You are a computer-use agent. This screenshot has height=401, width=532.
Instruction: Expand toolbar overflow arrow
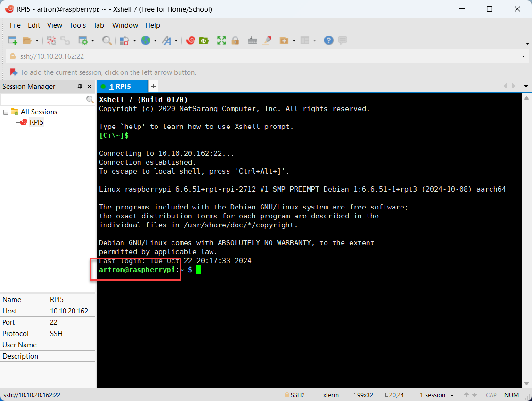pos(527,44)
